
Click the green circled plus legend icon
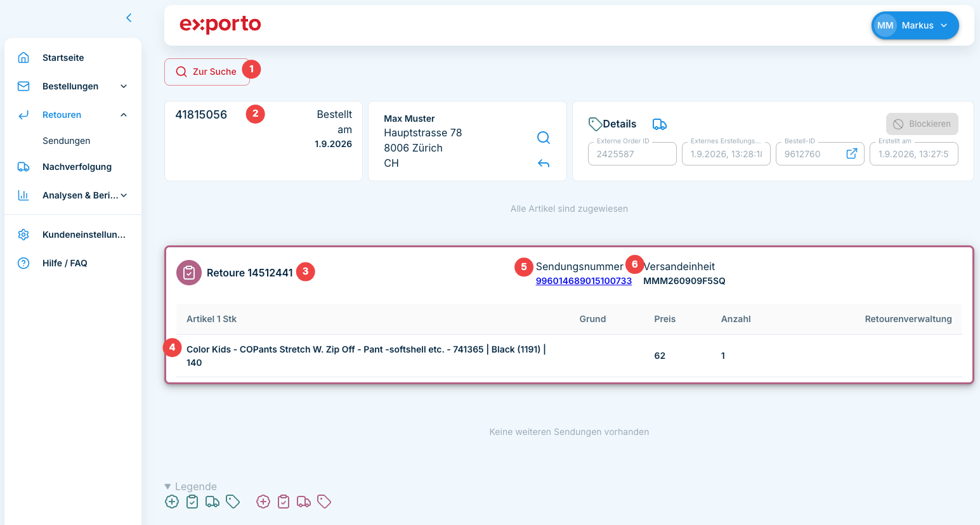click(x=172, y=502)
